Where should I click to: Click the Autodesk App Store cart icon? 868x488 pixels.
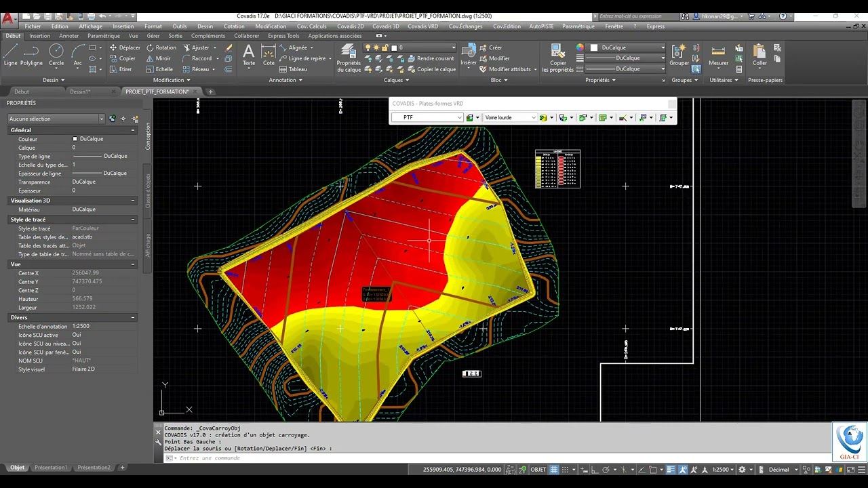tap(753, 16)
